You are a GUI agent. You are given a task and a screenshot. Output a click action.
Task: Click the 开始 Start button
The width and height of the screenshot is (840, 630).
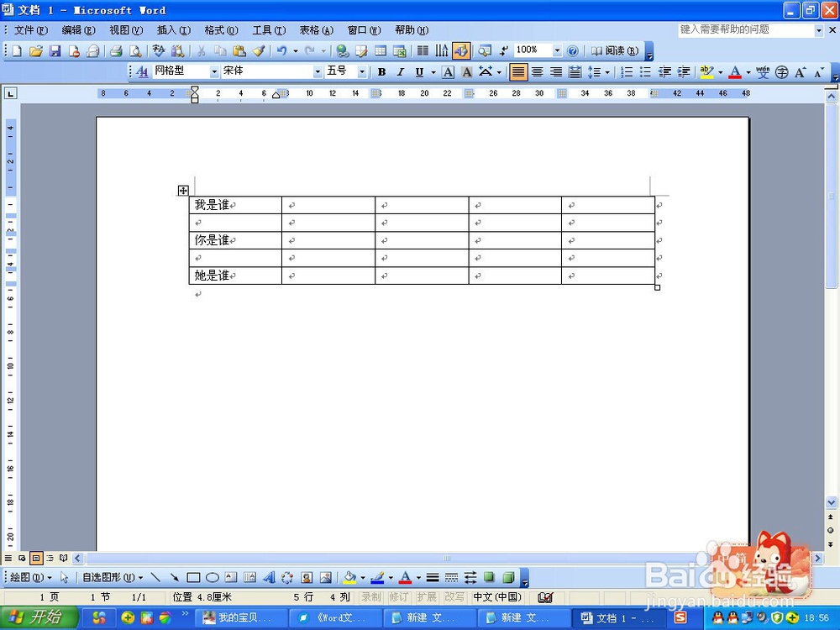click(x=39, y=617)
